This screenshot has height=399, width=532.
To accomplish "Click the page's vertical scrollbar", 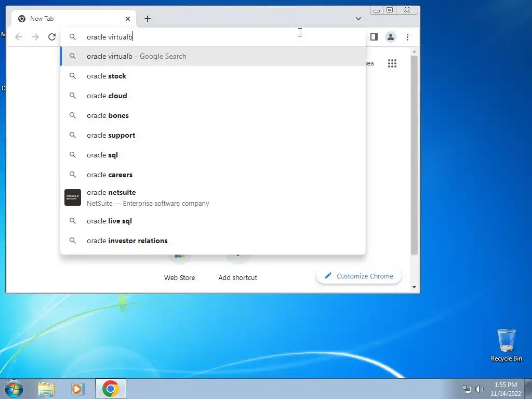I will click(414, 154).
